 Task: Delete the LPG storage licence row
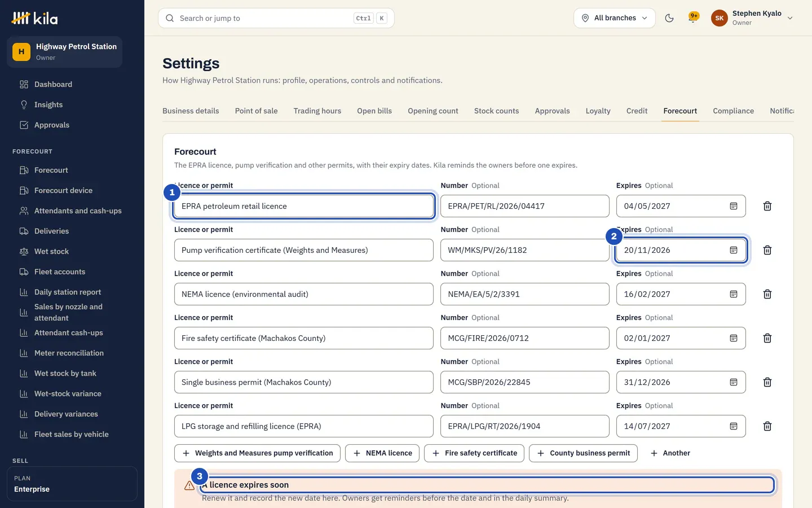767,426
